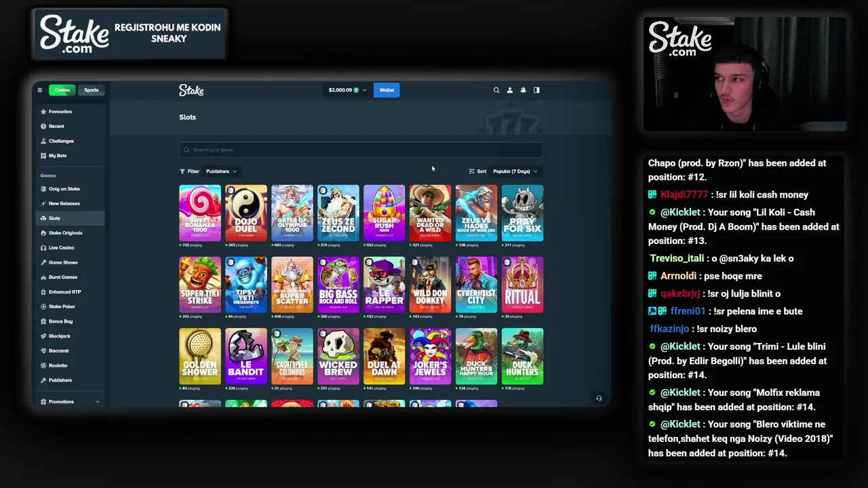
Task: Click the Enhanced RTP icon
Action: 43,292
